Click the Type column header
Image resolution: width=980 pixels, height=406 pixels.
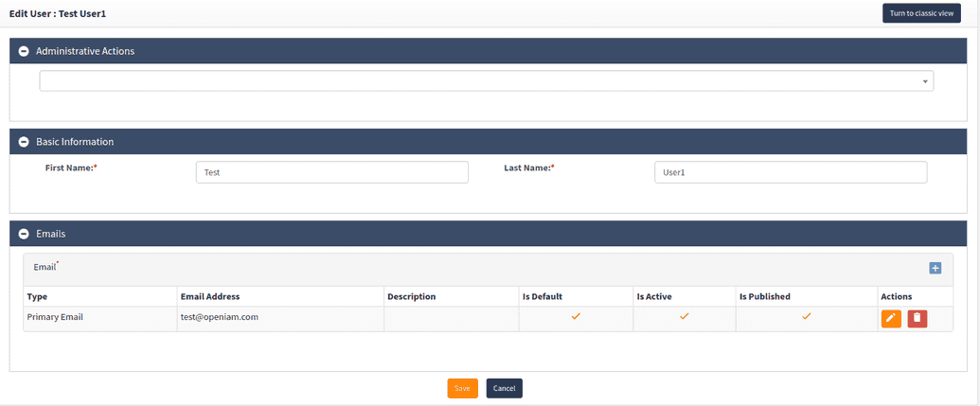coord(38,297)
